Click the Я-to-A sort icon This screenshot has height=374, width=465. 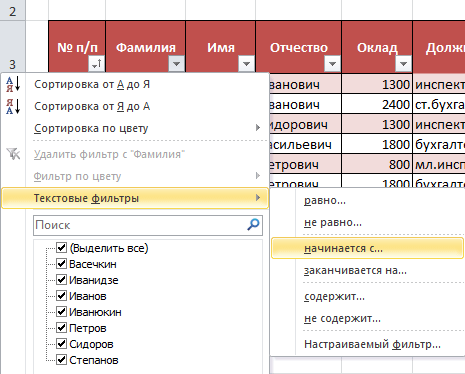click(x=13, y=106)
